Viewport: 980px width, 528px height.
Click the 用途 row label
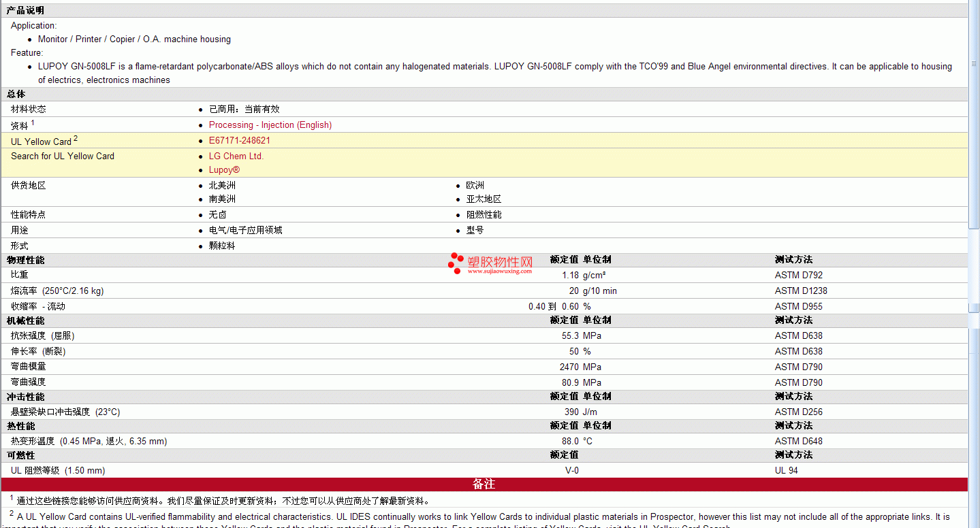click(x=20, y=230)
